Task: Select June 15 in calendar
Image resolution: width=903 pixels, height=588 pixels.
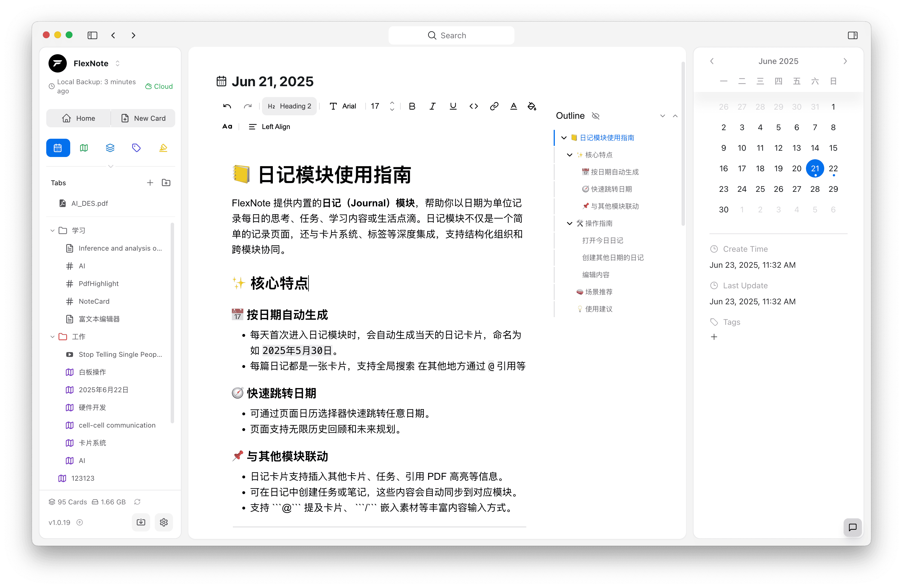Action: click(833, 148)
